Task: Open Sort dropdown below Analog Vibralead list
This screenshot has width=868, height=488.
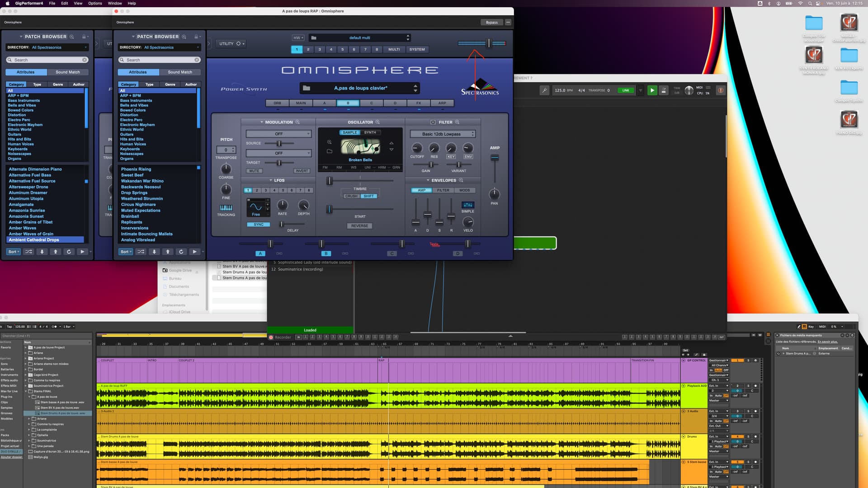Action: (x=126, y=252)
